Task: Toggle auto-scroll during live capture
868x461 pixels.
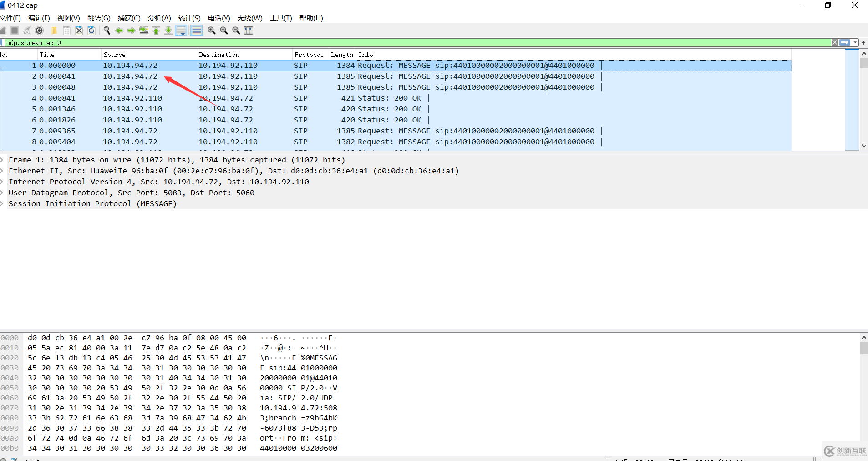Action: pyautogui.click(x=181, y=30)
